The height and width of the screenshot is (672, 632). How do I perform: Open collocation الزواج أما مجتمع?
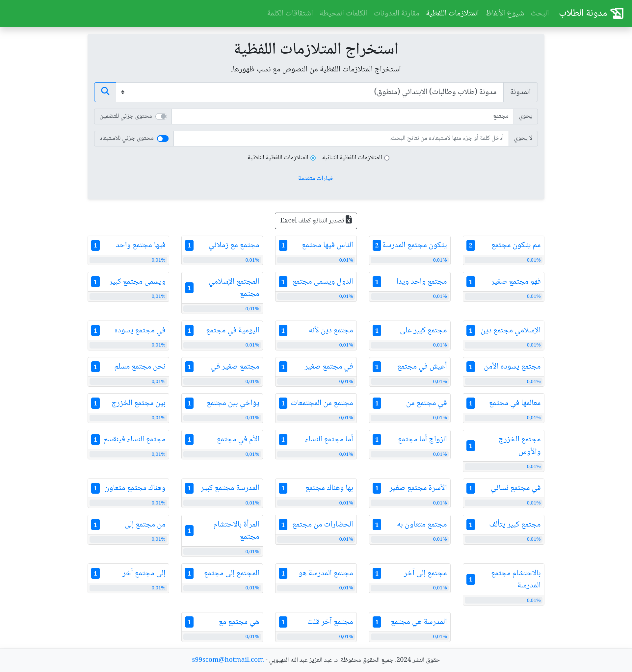pyautogui.click(x=422, y=439)
